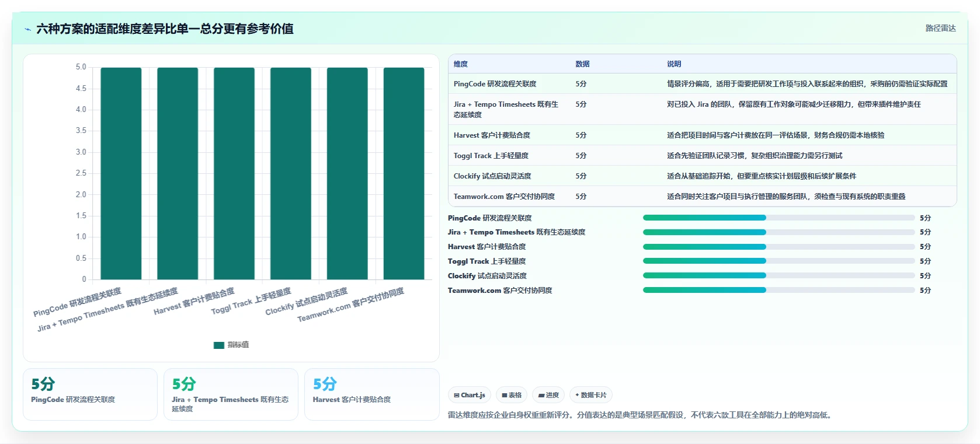Open the PingCode 研发流程关联度 stat card
This screenshot has width=980, height=444.
90,394
